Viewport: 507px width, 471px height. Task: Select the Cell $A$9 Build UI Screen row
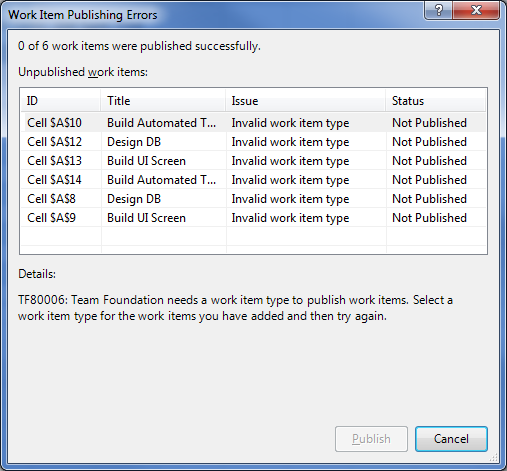tap(253, 218)
